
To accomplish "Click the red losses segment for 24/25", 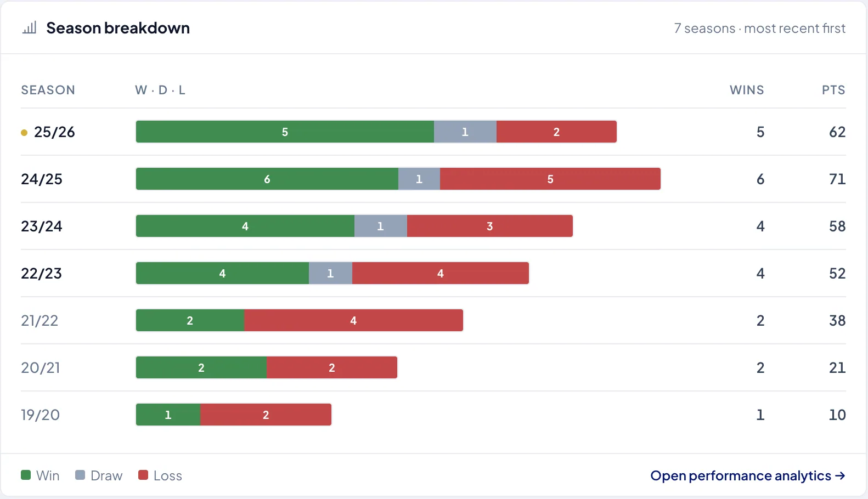I will (550, 179).
